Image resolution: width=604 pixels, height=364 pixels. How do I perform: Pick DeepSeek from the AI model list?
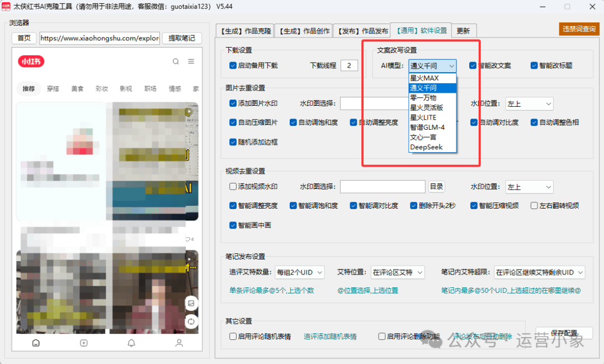pyautogui.click(x=432, y=147)
